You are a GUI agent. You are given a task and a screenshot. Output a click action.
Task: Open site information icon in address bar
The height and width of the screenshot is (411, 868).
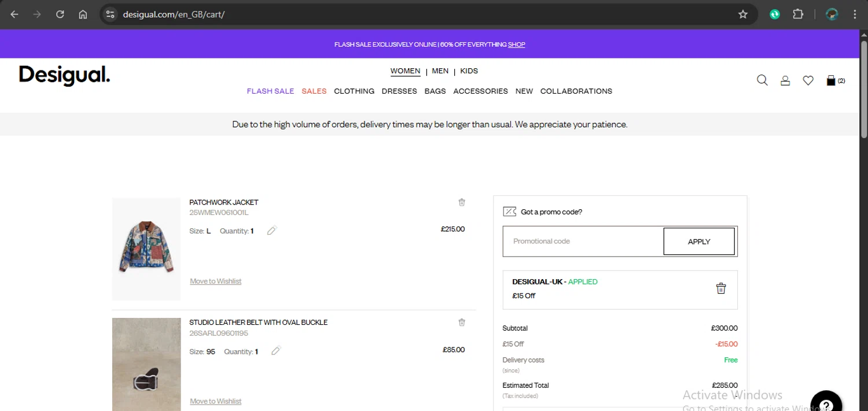[x=111, y=14]
